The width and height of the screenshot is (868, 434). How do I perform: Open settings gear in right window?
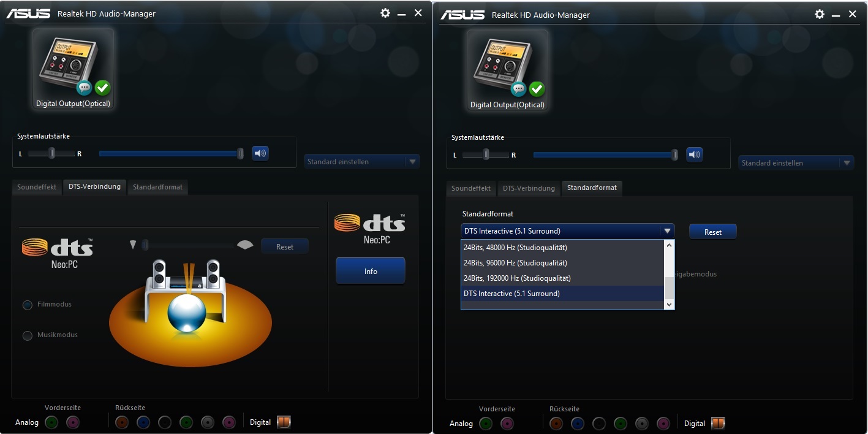820,14
